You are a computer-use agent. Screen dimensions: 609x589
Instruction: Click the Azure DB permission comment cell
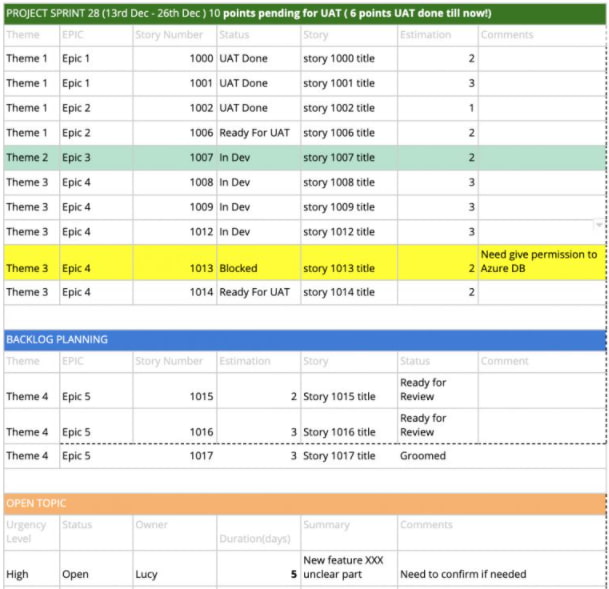click(x=540, y=261)
